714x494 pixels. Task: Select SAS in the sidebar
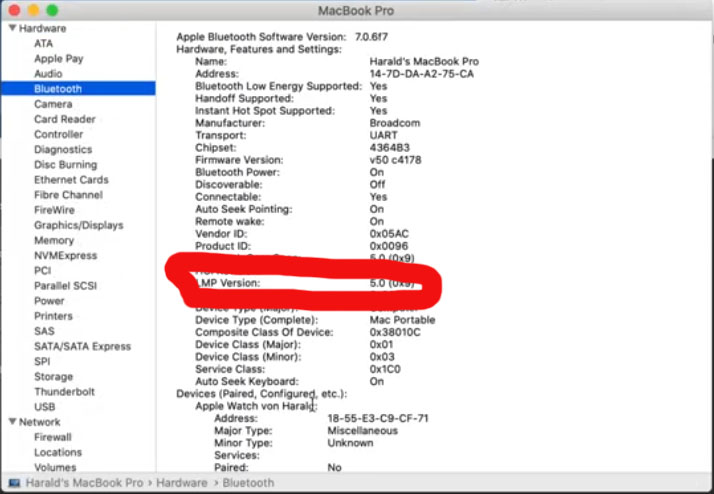(x=44, y=331)
